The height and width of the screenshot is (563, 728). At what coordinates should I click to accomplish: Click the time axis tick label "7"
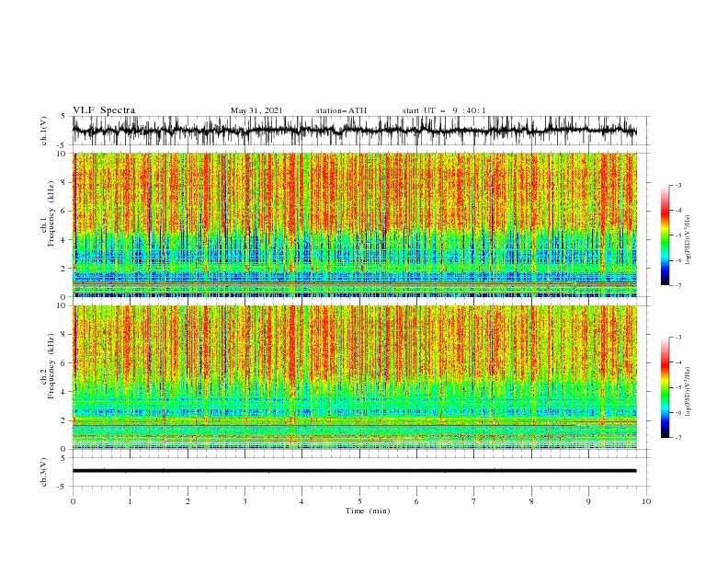pyautogui.click(x=474, y=501)
